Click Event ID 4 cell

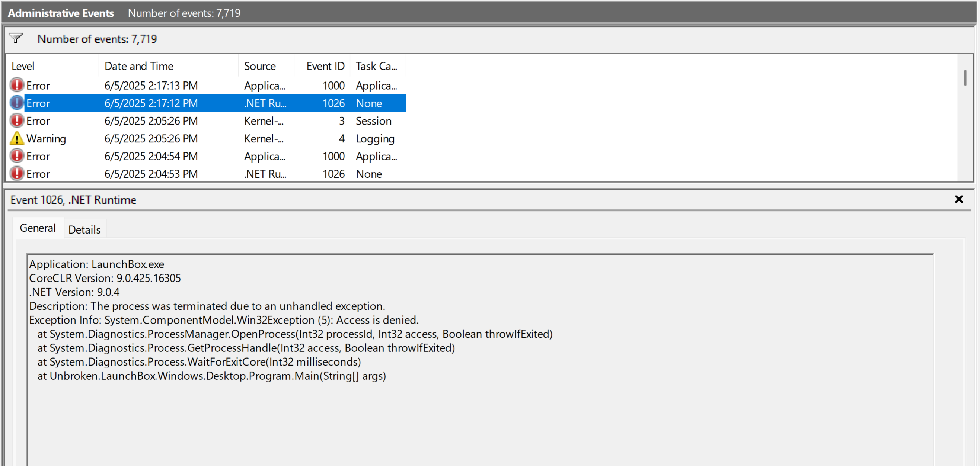coord(341,138)
